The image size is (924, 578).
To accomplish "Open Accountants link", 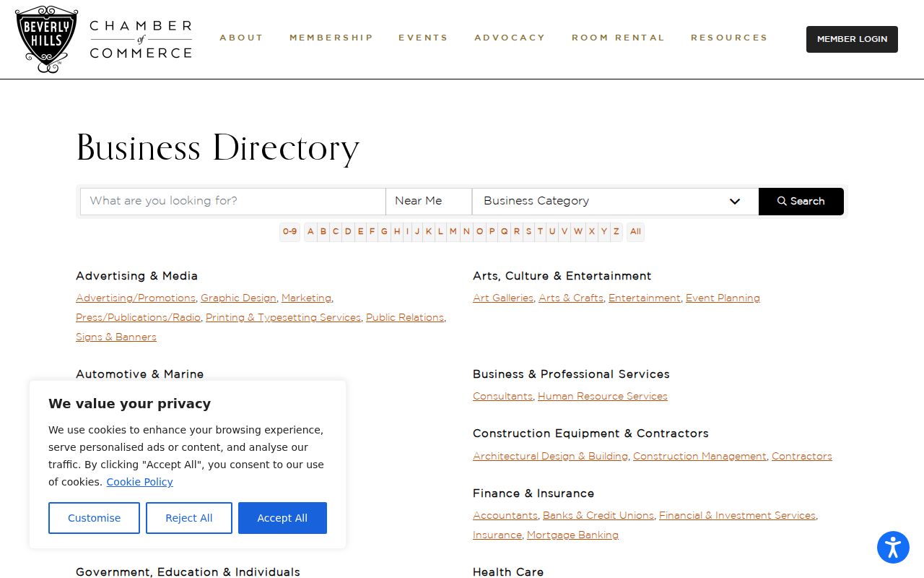I will click(x=505, y=515).
